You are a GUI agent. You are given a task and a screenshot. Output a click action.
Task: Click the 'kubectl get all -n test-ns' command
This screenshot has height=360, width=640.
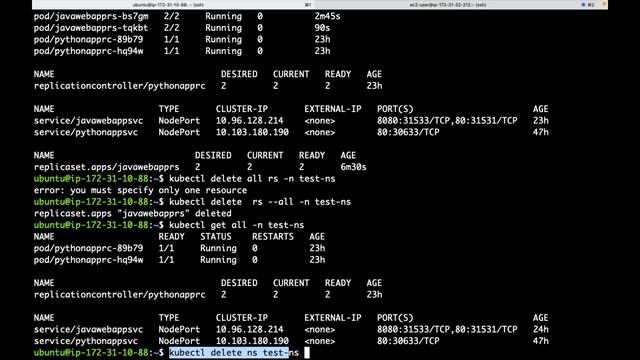pyautogui.click(x=237, y=225)
